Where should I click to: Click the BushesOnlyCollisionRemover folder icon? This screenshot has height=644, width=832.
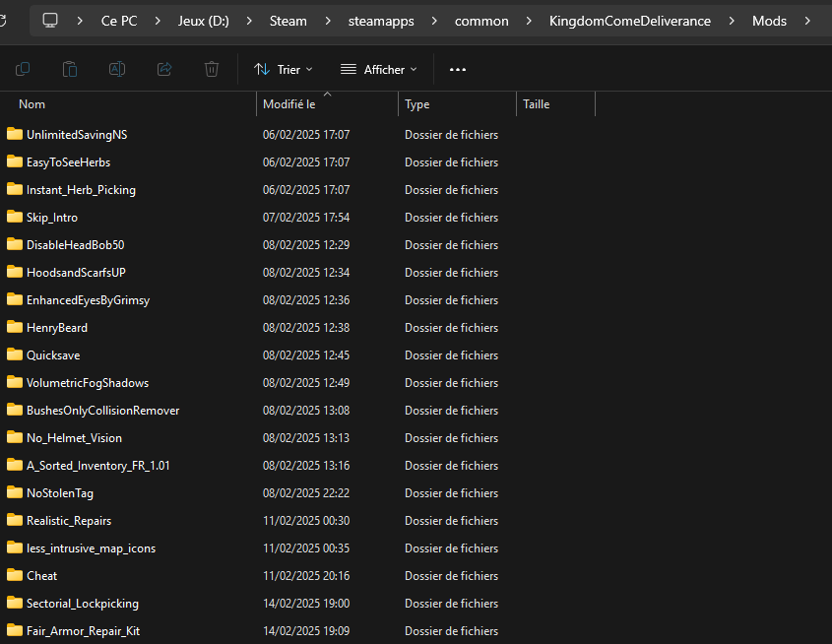(x=15, y=410)
